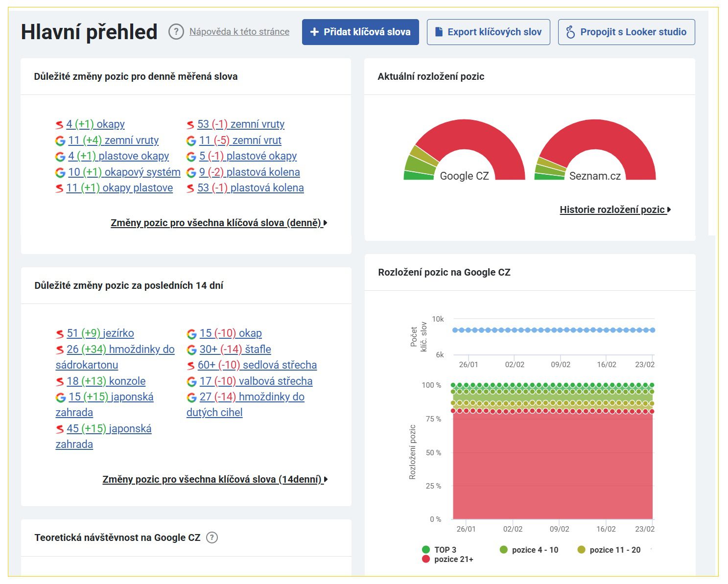
Task: Click 'Propojit s Looker studio' button
Action: pos(626,32)
